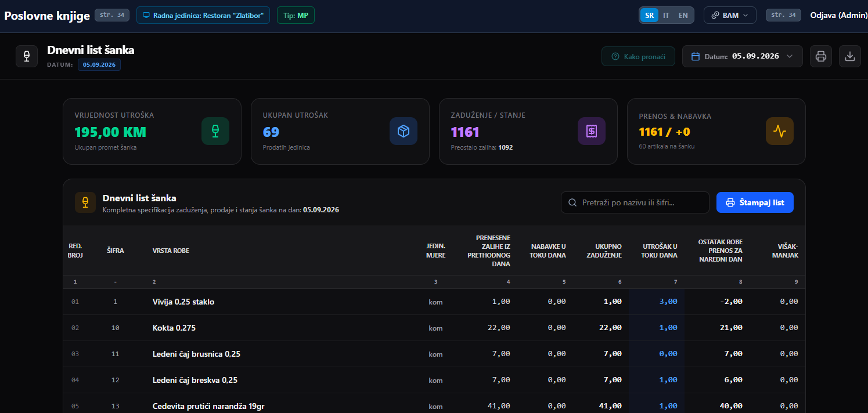The height and width of the screenshot is (413, 868).
Task: Click NABAVKE U TOKU DANA column header
Action: tap(548, 251)
